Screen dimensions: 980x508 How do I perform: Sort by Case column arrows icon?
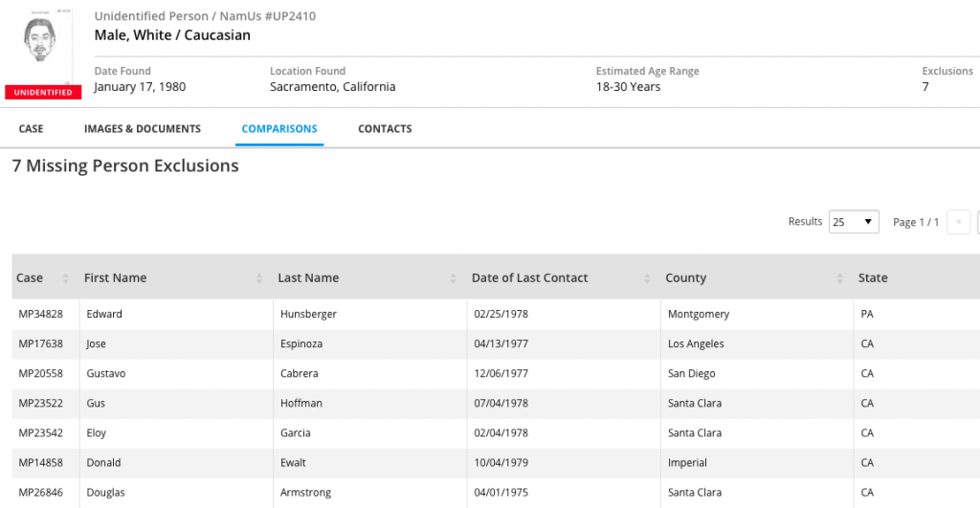tap(66, 278)
